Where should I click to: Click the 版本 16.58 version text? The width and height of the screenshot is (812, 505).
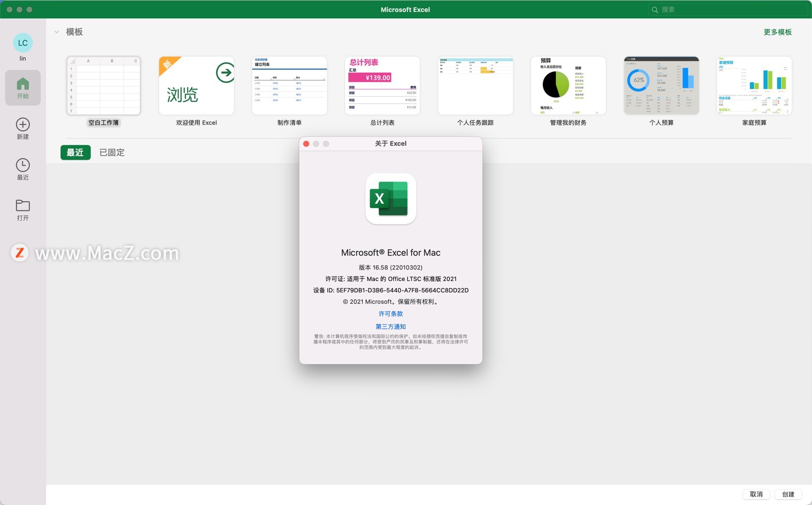(x=390, y=268)
